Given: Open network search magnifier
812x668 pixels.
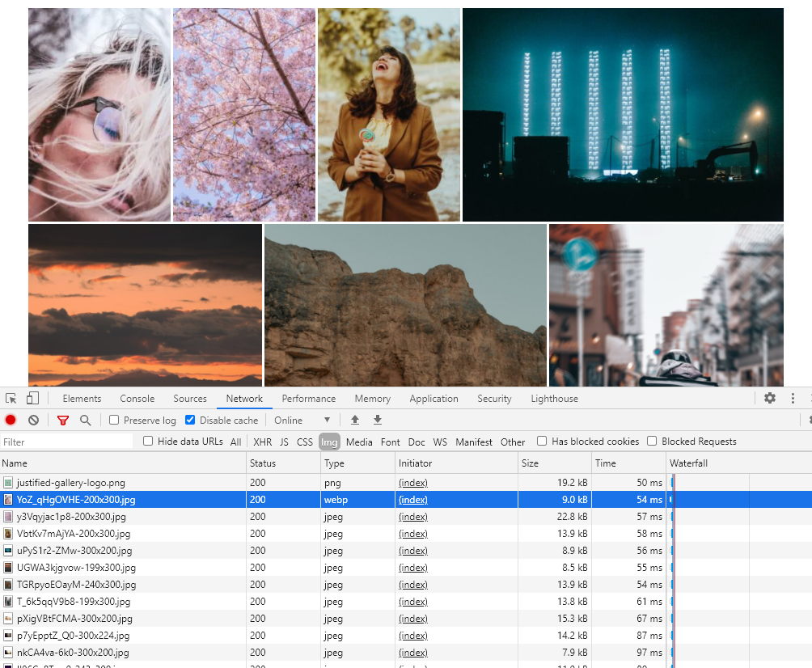Looking at the screenshot, I should [x=86, y=420].
